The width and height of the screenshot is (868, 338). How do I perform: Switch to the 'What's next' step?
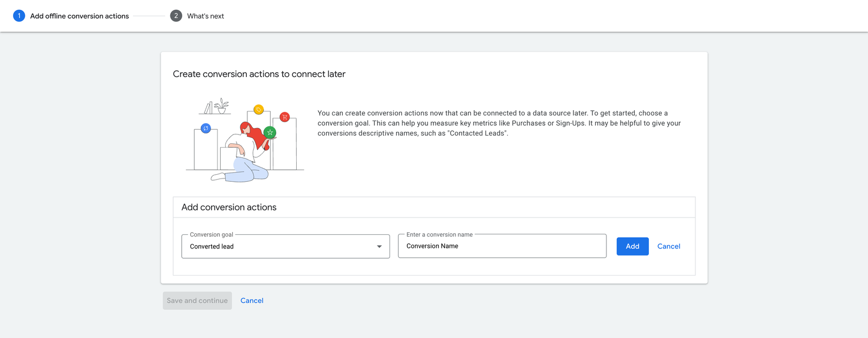(x=205, y=16)
